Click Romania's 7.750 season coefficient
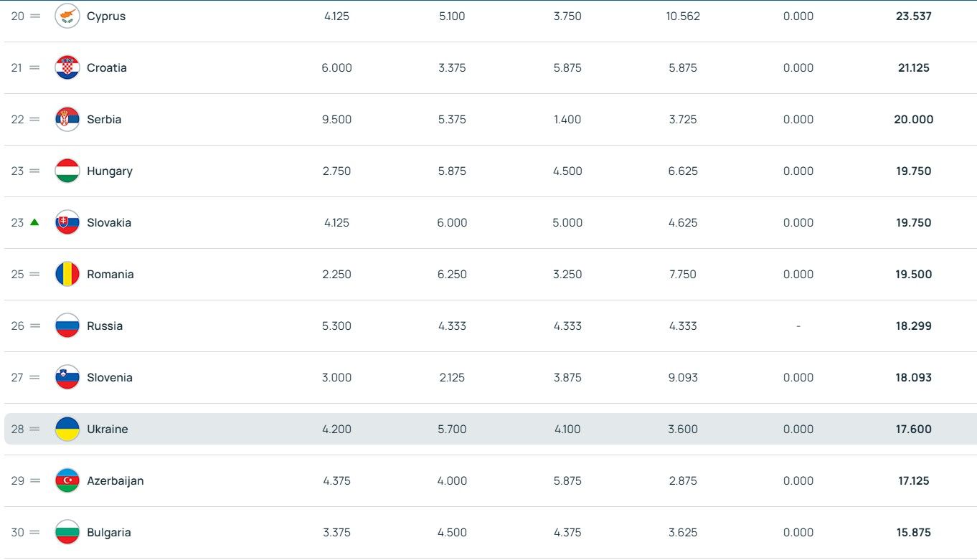This screenshot has height=560, width=977. click(682, 274)
